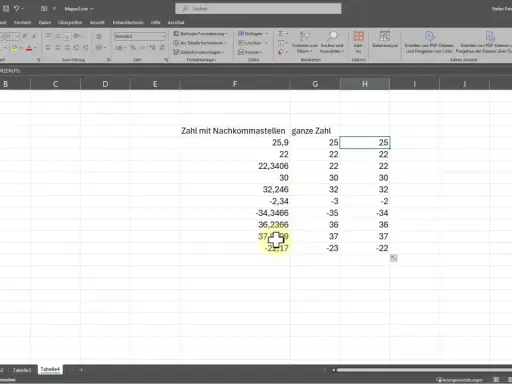Image resolution: width=512 pixels, height=384 pixels.
Task: Toggle the wrap text icon
Action: [x=99, y=36]
